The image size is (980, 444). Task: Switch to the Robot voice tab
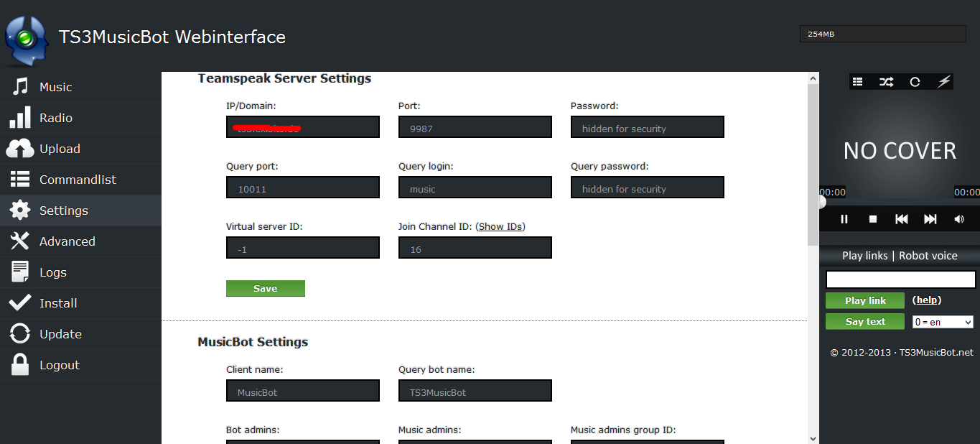tap(928, 256)
